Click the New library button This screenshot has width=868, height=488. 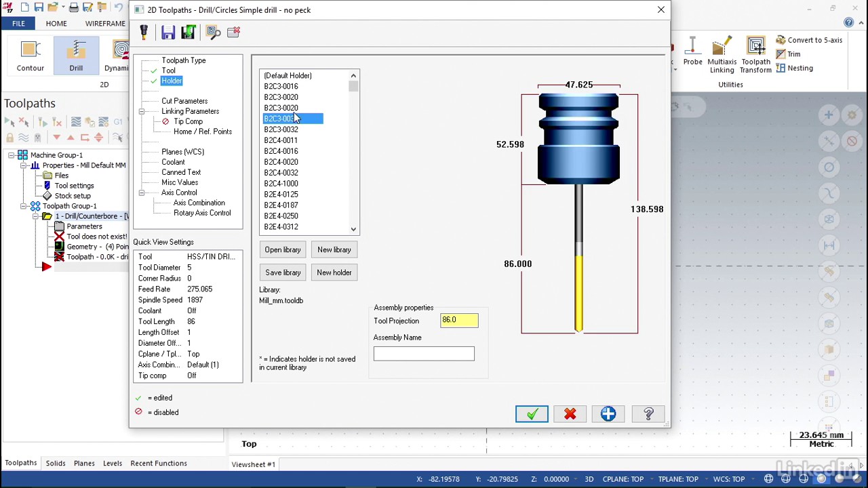[334, 249]
